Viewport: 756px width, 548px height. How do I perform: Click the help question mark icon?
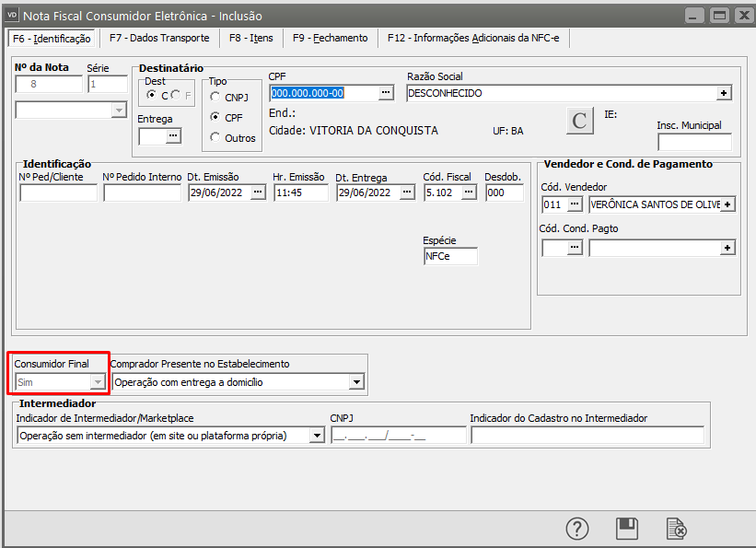(576, 528)
